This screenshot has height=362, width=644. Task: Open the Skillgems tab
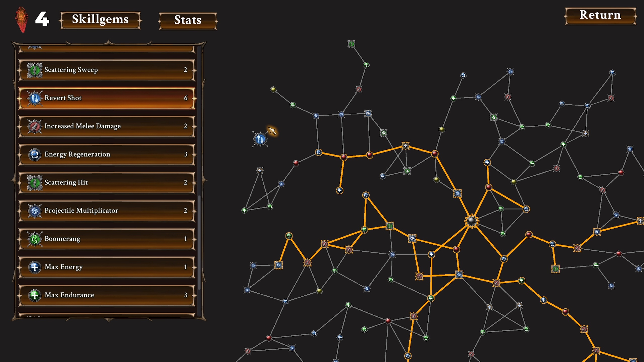(100, 20)
